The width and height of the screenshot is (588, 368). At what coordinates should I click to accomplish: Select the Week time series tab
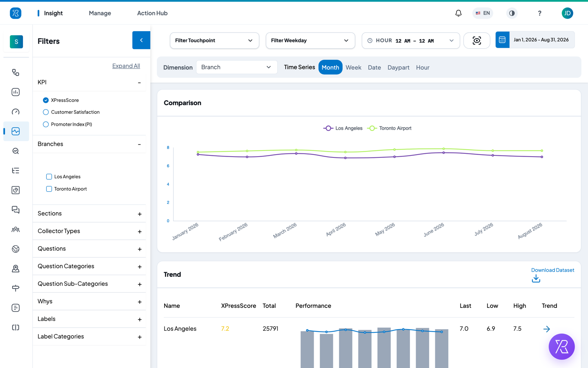pos(353,67)
